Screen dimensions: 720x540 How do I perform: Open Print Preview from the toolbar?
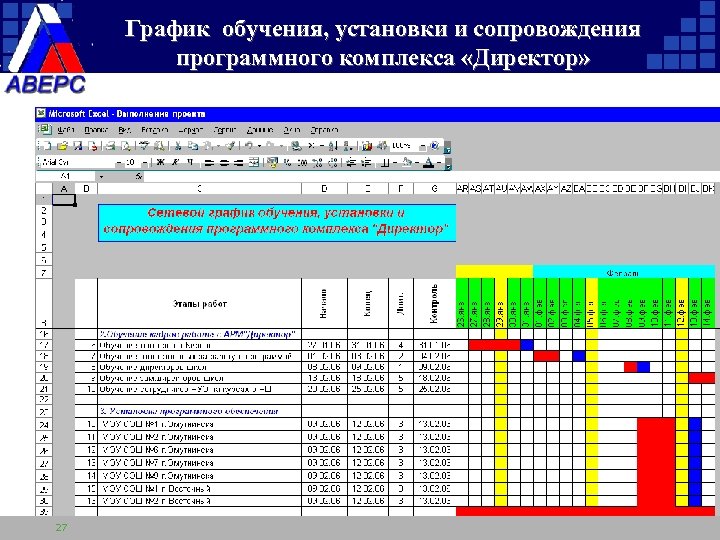[x=126, y=146]
